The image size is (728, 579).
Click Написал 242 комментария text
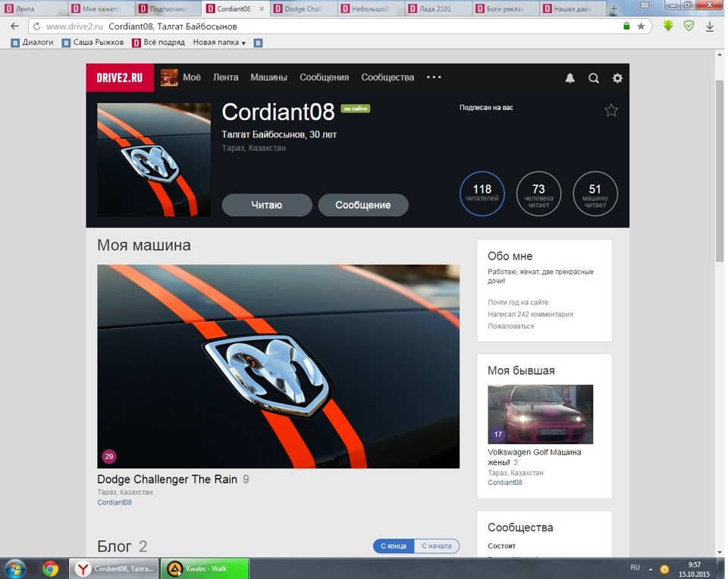[x=530, y=314]
